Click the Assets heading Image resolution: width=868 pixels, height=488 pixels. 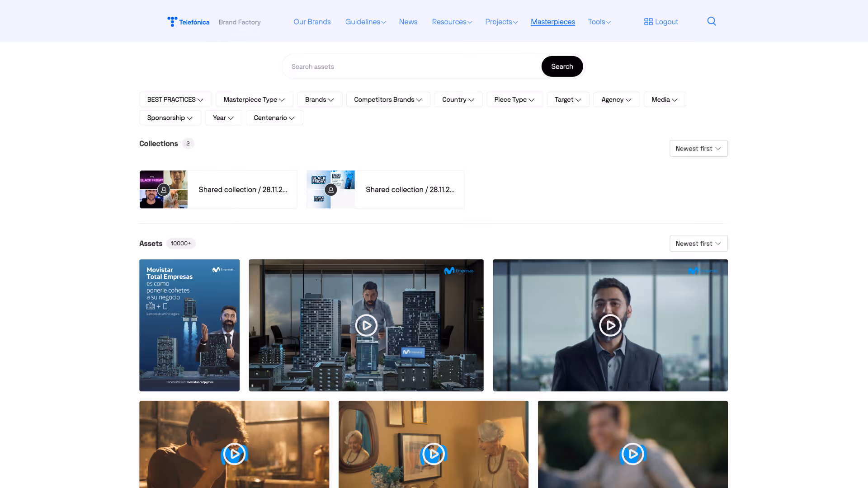pyautogui.click(x=151, y=243)
